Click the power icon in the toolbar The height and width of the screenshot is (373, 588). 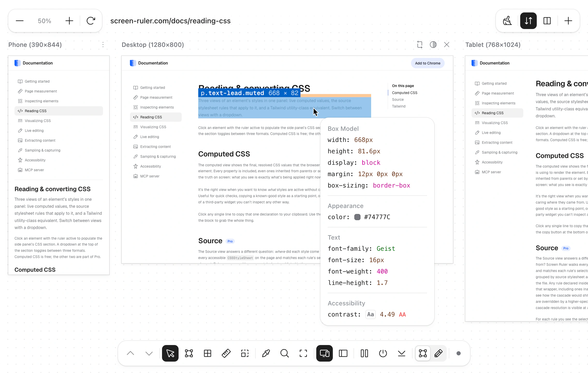click(x=383, y=353)
